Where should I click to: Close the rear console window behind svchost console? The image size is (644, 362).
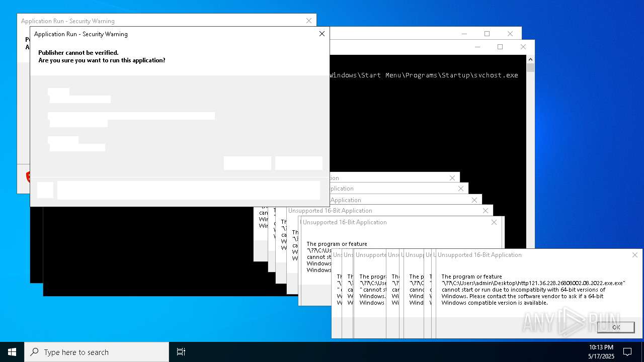510,34
